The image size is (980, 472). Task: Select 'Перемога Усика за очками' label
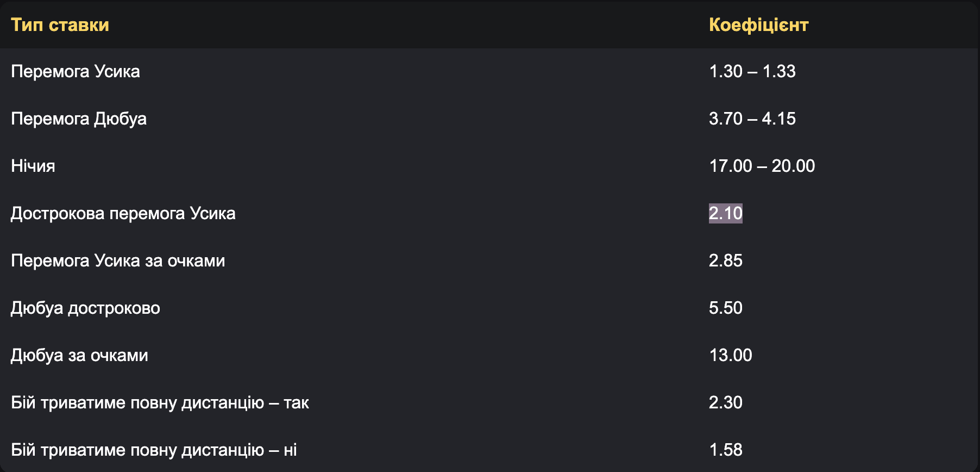click(x=118, y=260)
